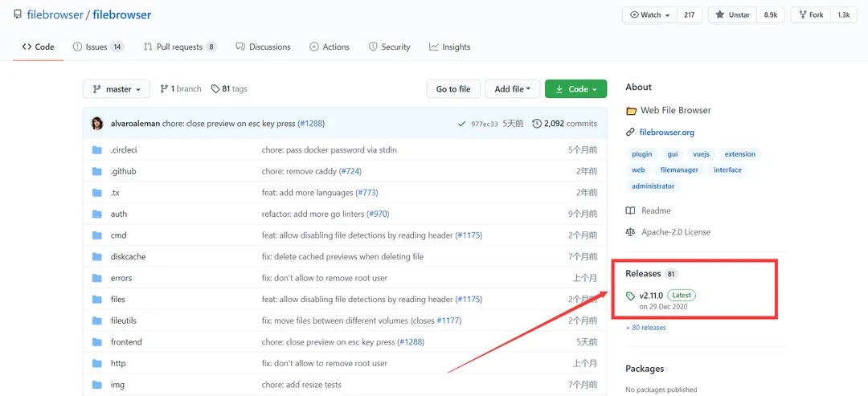Open the filebrowser owner link

coord(55,14)
